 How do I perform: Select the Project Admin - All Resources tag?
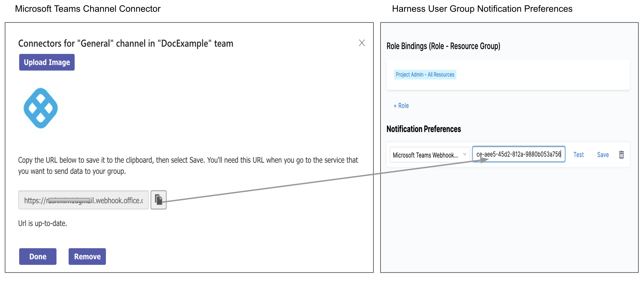[x=425, y=75]
